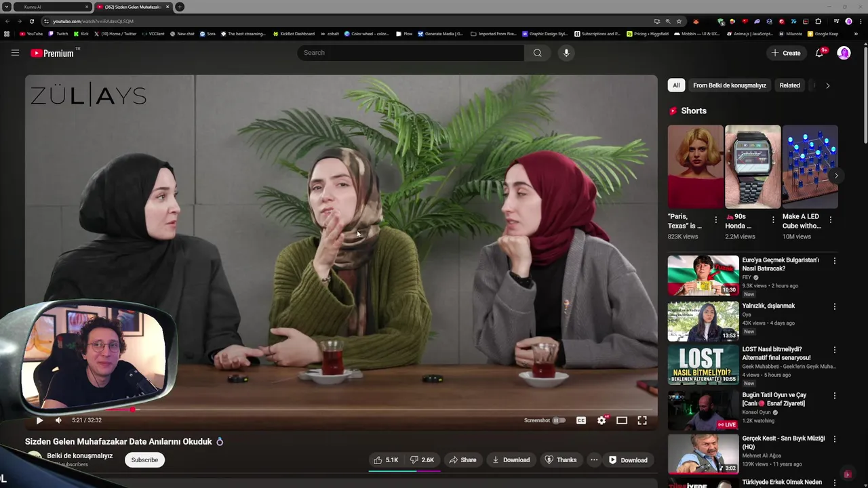
Task: Play the paused video
Action: [39, 420]
